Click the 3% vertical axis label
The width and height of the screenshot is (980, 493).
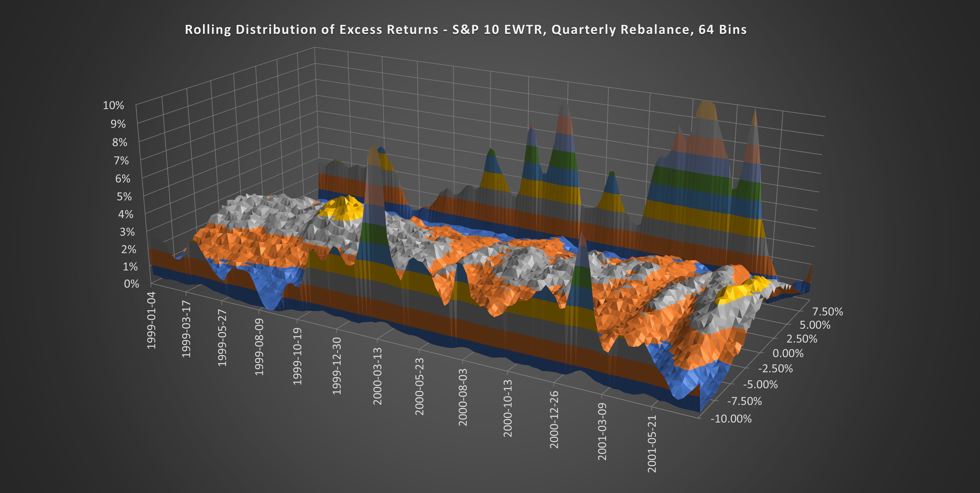127,232
